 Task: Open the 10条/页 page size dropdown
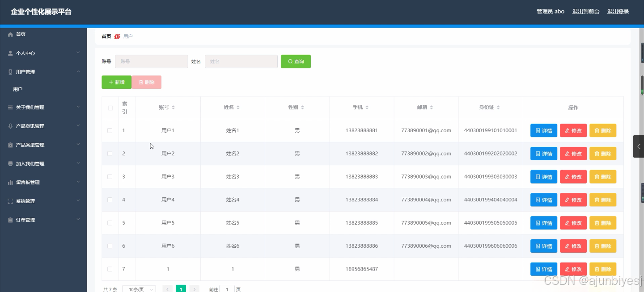tap(139, 289)
